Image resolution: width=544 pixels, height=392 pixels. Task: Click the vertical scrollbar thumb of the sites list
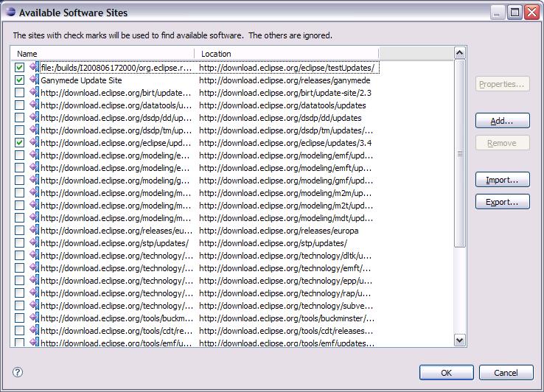459,153
